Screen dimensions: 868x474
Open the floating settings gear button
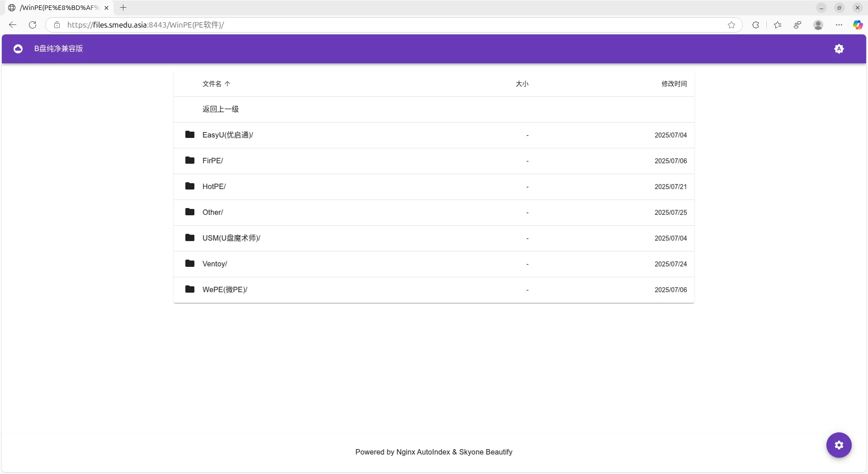[x=839, y=445]
